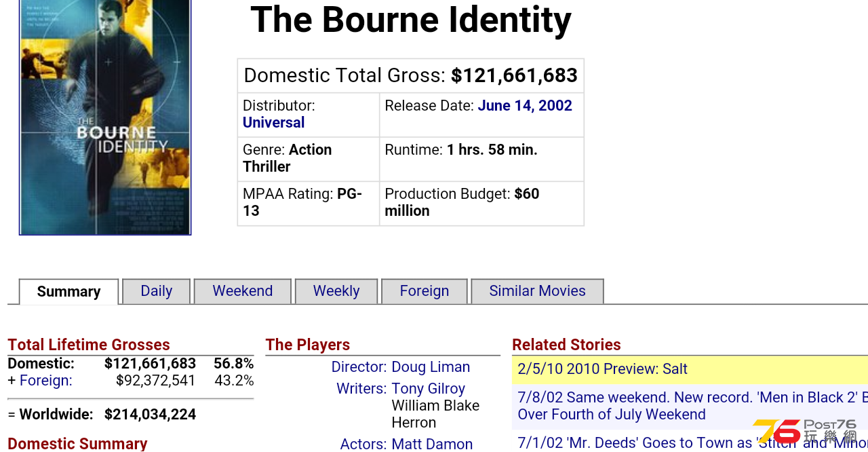This screenshot has width=868, height=452.
Task: Read the 2010 Preview: Salt story
Action: pos(602,369)
